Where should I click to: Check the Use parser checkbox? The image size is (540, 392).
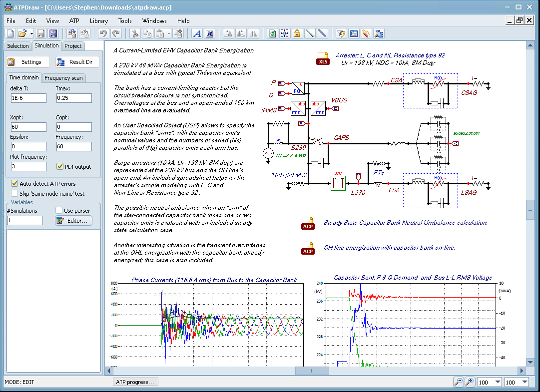pos(59,211)
